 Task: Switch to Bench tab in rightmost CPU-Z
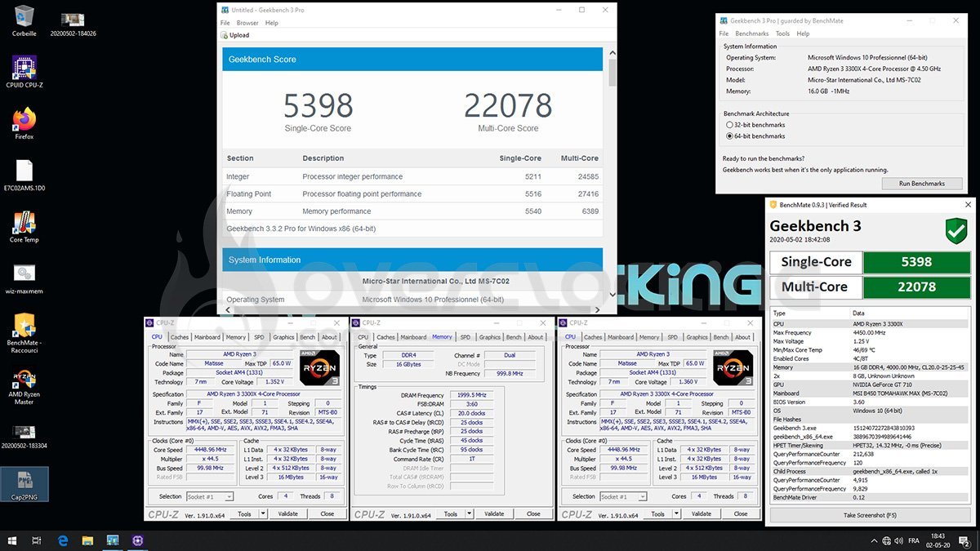coord(721,337)
